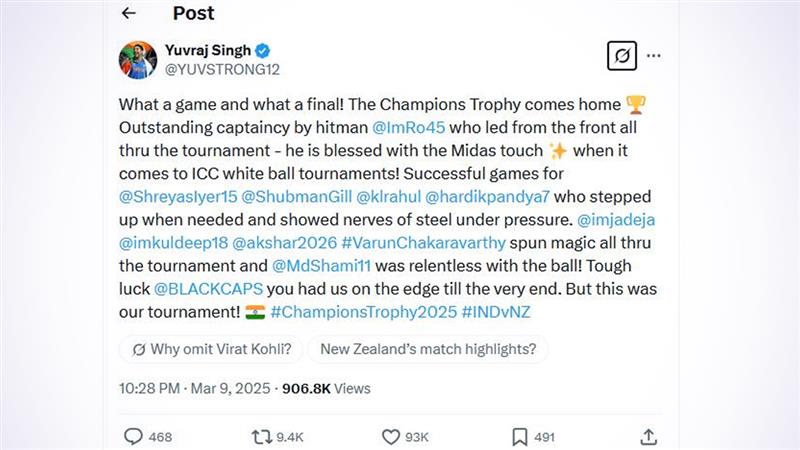Click "New Zealand's match highlights?" suggestion
The width and height of the screenshot is (800, 450).
(x=428, y=349)
